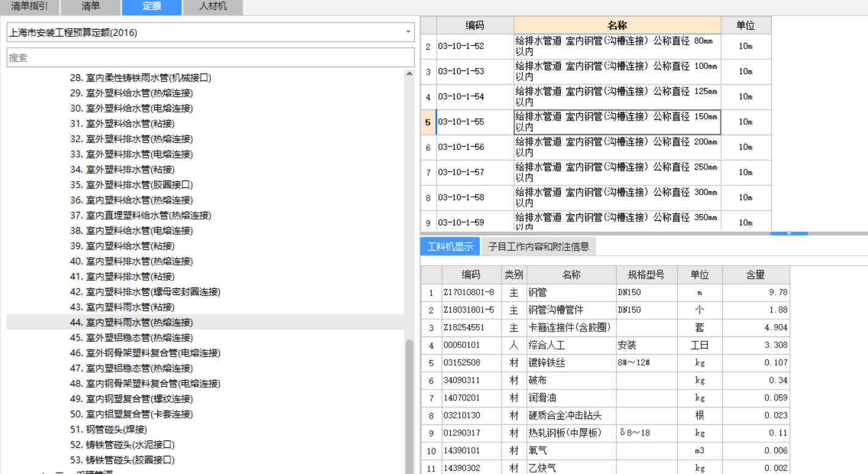Select 37. 室内直埋塑料给水管(热熔连接)
868x474 pixels.
(x=141, y=215)
